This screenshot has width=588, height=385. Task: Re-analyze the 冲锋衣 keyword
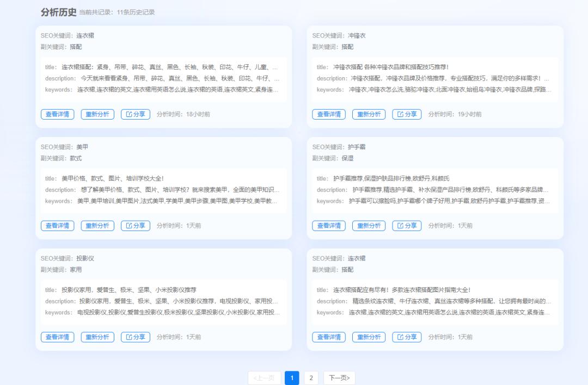pos(368,114)
